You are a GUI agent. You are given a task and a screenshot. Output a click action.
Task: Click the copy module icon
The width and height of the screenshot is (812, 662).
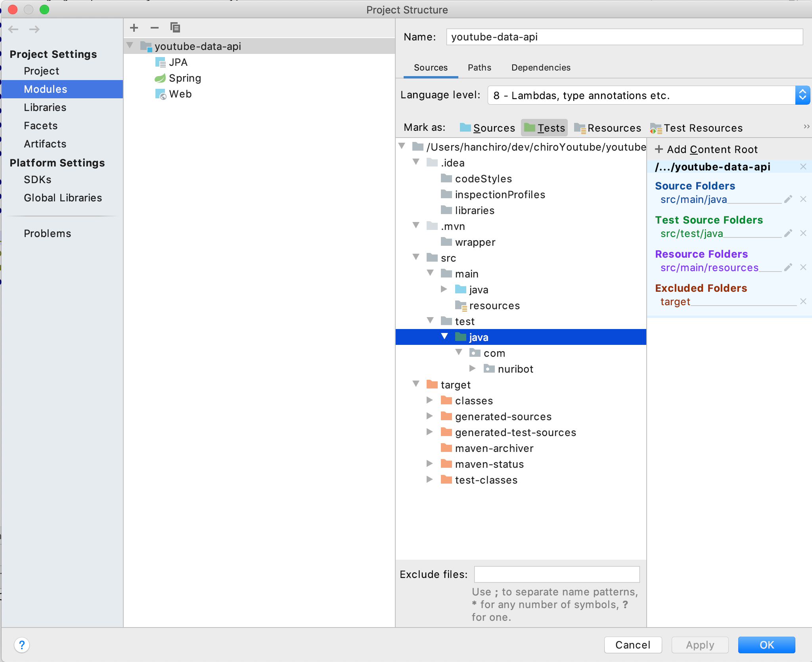click(x=175, y=28)
